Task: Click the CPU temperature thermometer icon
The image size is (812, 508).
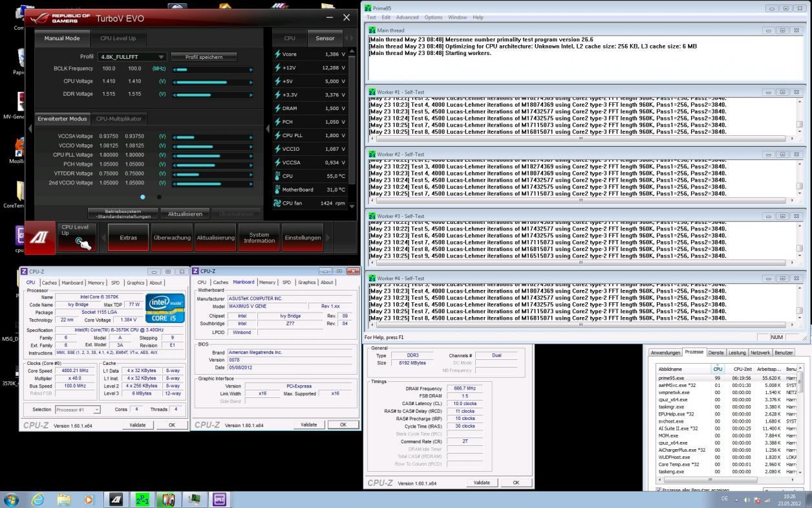Action: (x=278, y=176)
